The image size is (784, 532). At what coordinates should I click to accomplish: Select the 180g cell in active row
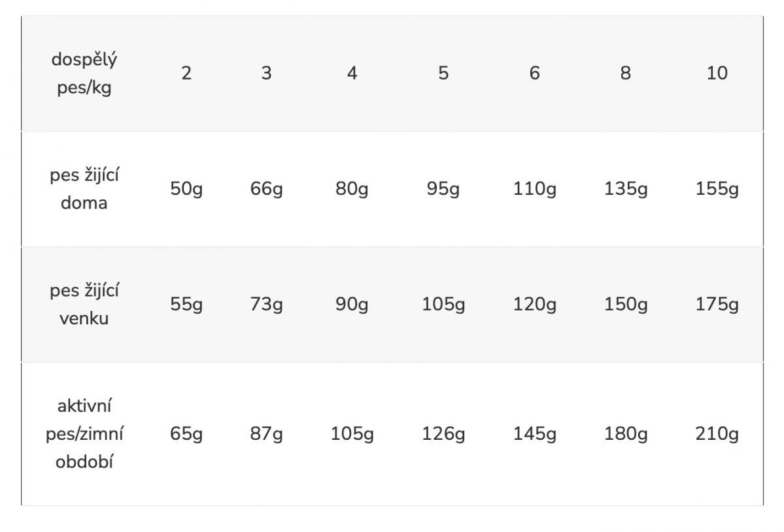coord(626,435)
